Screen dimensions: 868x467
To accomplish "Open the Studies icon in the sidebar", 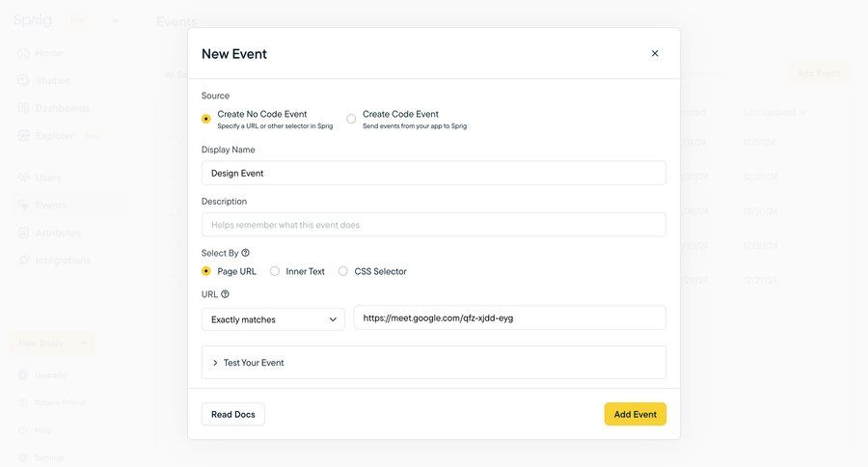I will click(x=23, y=80).
